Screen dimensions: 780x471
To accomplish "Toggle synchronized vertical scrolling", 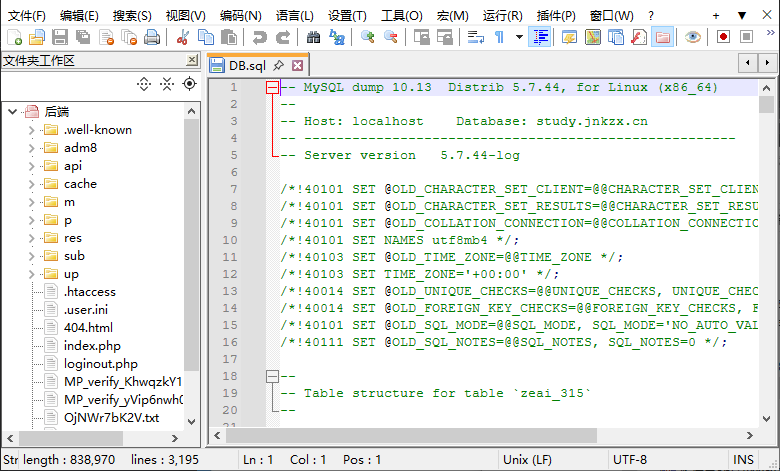I will (421, 37).
